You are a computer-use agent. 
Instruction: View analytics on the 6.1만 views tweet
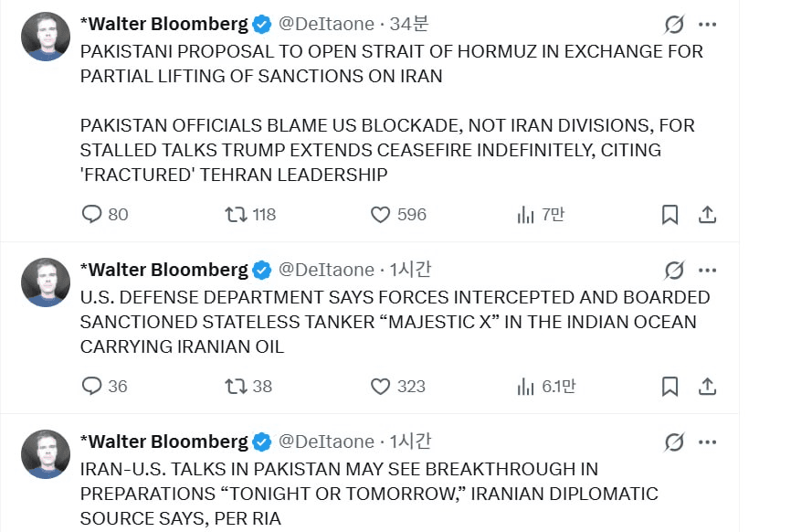(x=525, y=387)
